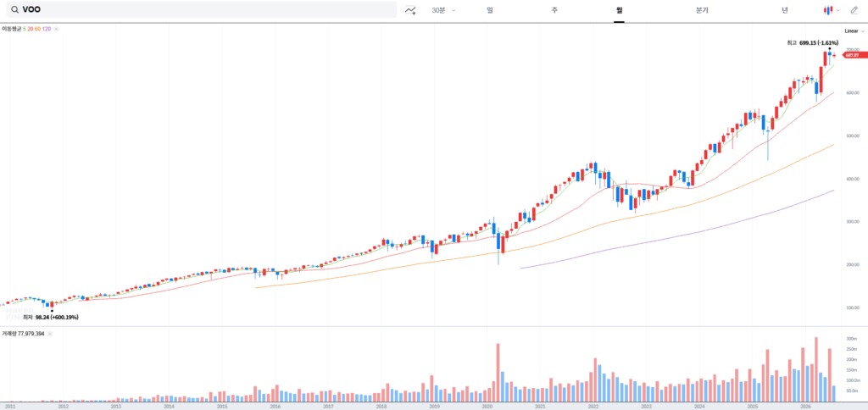Image resolution: width=868 pixels, height=410 pixels.
Task: Select the 월 monthly tab
Action: (619, 10)
